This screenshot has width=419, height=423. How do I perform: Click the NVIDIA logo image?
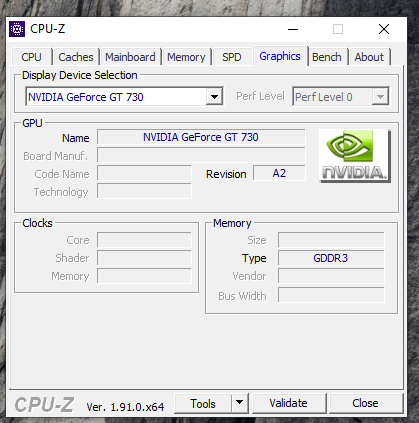pos(355,156)
